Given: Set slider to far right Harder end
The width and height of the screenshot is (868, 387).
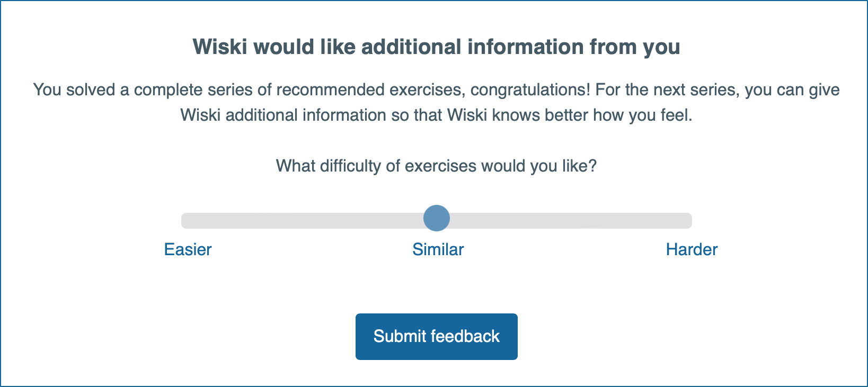Looking at the screenshot, I should (x=688, y=221).
